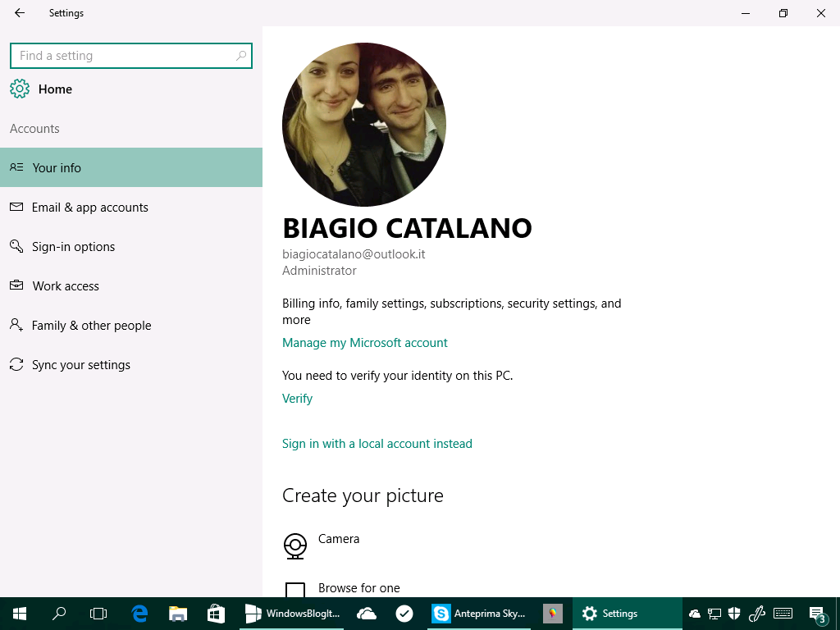Open the Windows Start menu
This screenshot has height=630, width=840.
point(20,614)
